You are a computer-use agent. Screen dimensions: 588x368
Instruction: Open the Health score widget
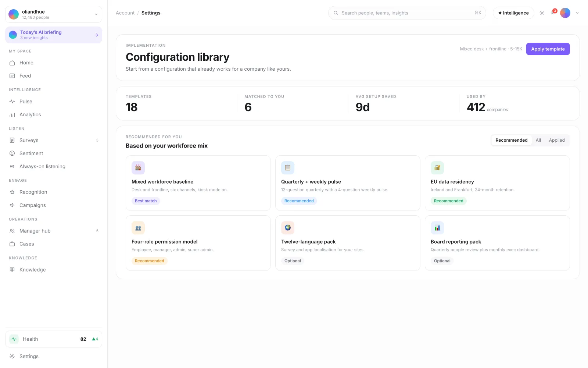point(54,339)
